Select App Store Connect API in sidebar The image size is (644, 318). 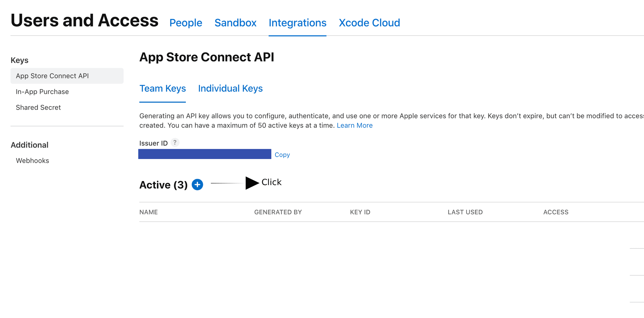pos(52,76)
